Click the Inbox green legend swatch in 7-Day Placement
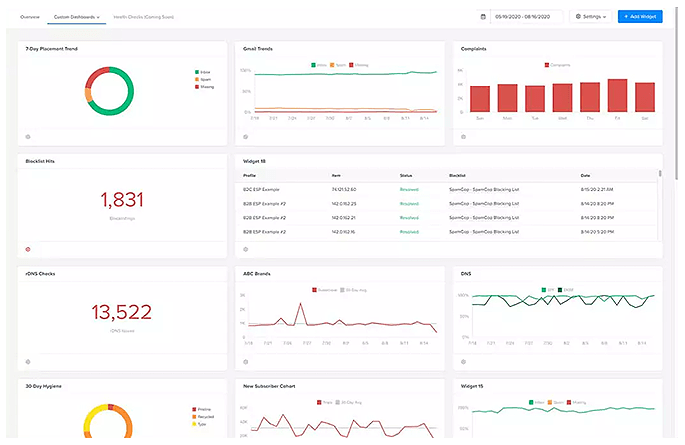685x445 pixels. pyautogui.click(x=198, y=73)
